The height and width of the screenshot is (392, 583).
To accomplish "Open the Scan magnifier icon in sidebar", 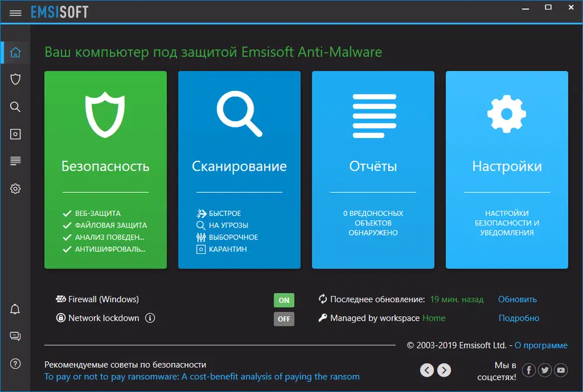I will click(x=15, y=107).
